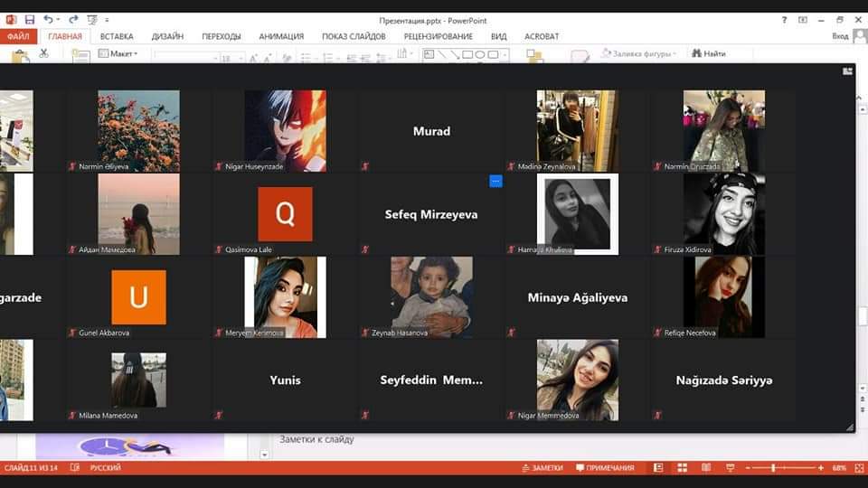Click the СЛАЙД 11 ИЗ 14 status indicator

(31, 468)
